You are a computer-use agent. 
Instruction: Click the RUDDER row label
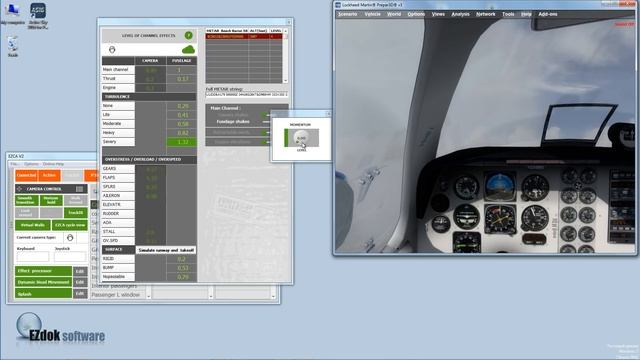click(118, 213)
